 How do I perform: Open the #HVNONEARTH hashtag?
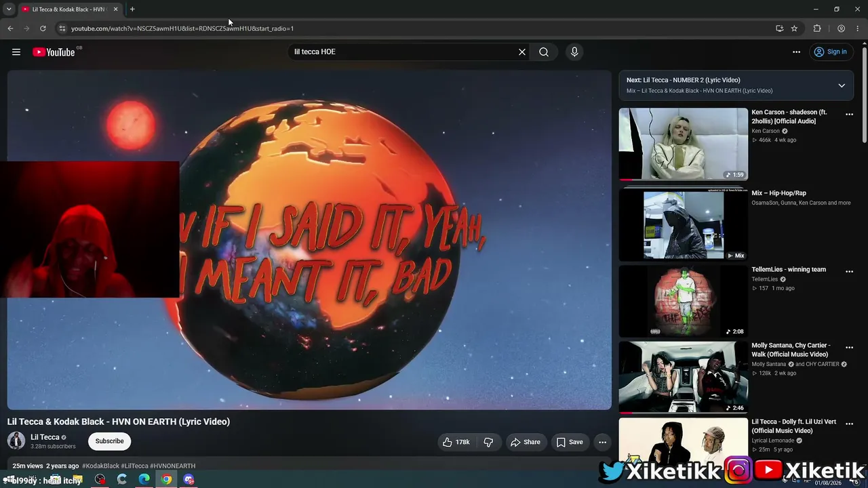(173, 466)
